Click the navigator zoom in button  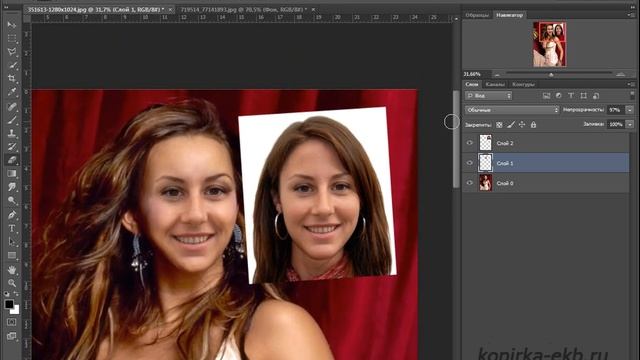[620, 74]
